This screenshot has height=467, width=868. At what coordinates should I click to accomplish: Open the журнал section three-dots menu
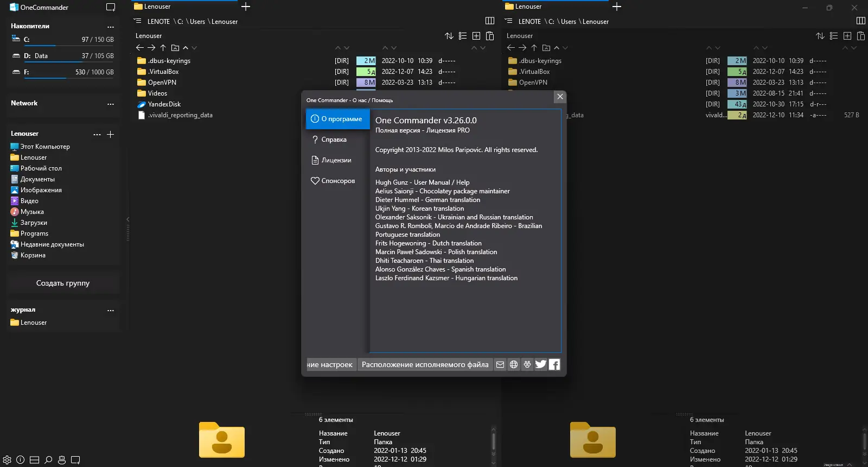tap(111, 310)
